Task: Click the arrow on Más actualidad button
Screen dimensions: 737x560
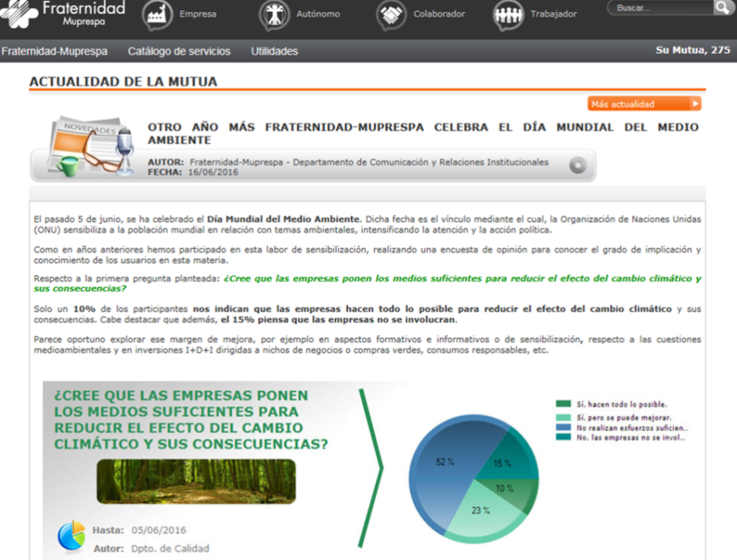Action: (695, 104)
